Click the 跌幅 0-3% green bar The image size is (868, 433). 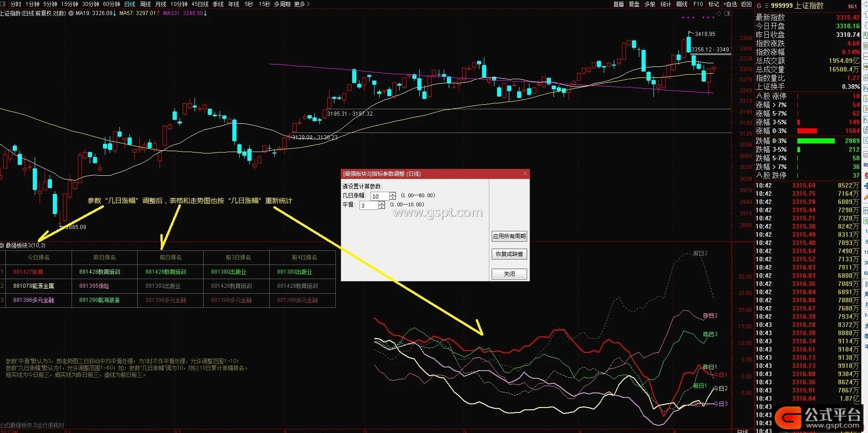[x=816, y=141]
